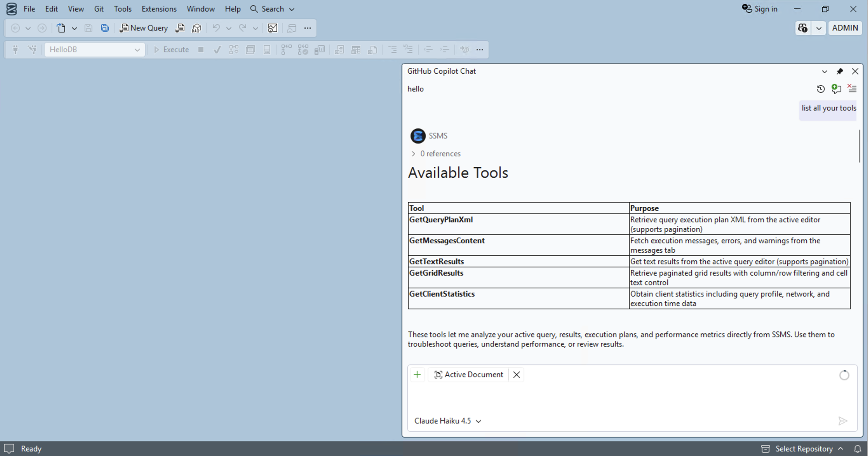Toggle Include Client Statistics

pos(319,50)
